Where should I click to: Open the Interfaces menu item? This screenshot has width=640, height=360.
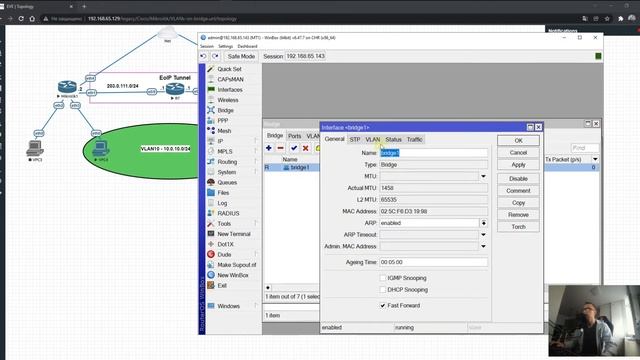[x=230, y=89]
